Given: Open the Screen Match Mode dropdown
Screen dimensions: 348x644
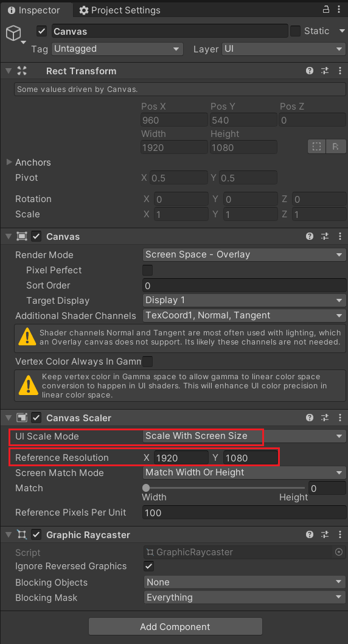Looking at the screenshot, I should (244, 473).
